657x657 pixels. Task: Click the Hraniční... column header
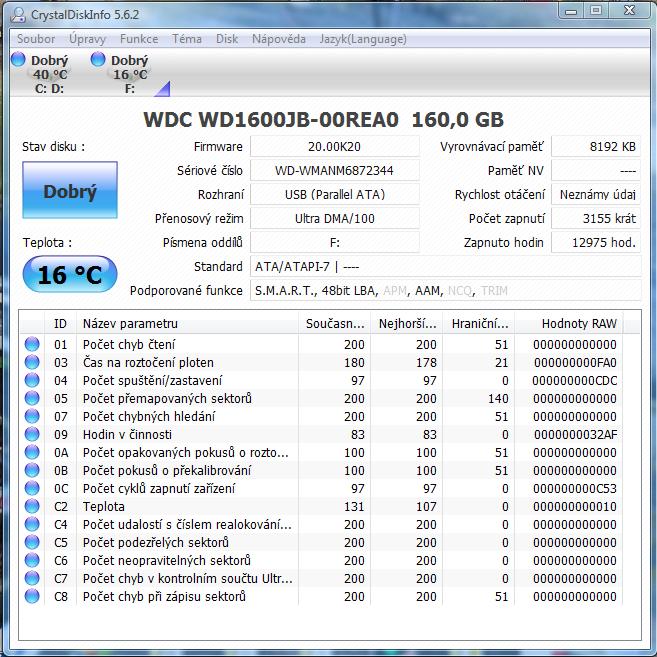pyautogui.click(x=479, y=323)
